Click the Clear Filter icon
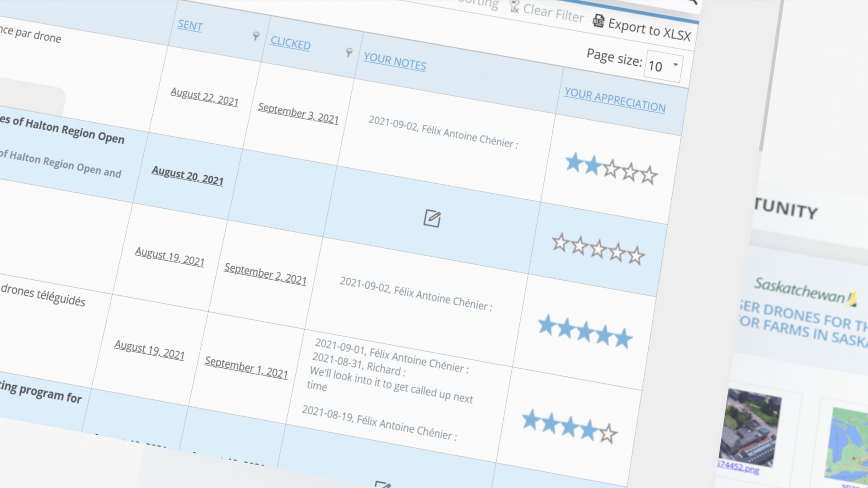 [514, 6]
